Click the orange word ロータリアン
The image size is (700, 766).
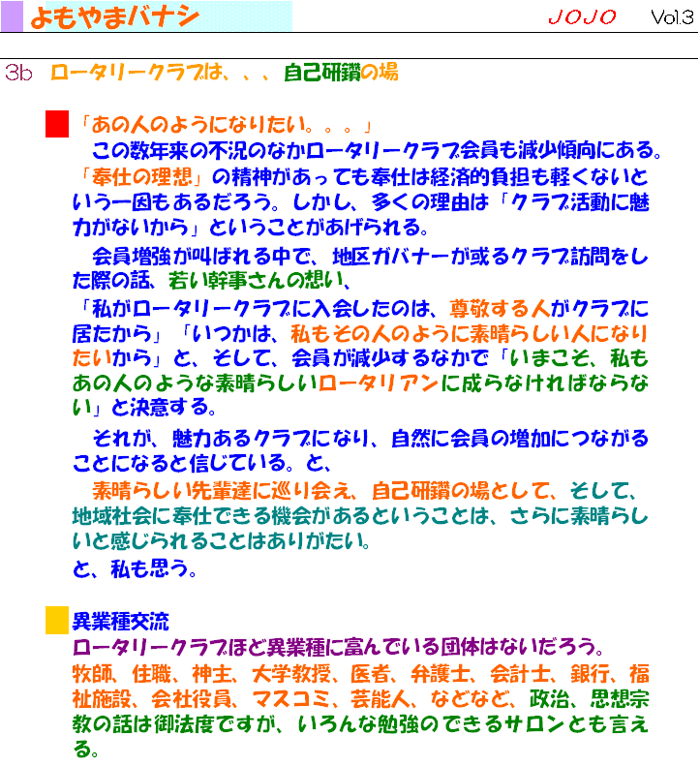(x=379, y=383)
